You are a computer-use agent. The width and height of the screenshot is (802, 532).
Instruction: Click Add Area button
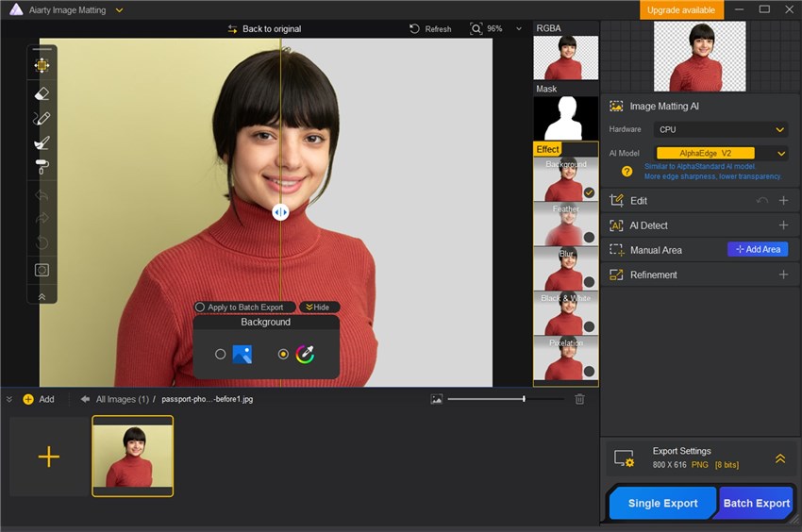(758, 249)
